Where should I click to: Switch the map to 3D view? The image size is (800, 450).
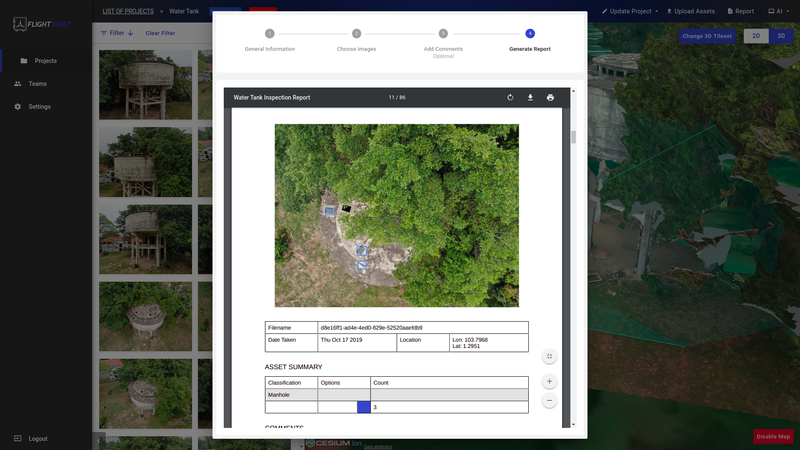[781, 36]
